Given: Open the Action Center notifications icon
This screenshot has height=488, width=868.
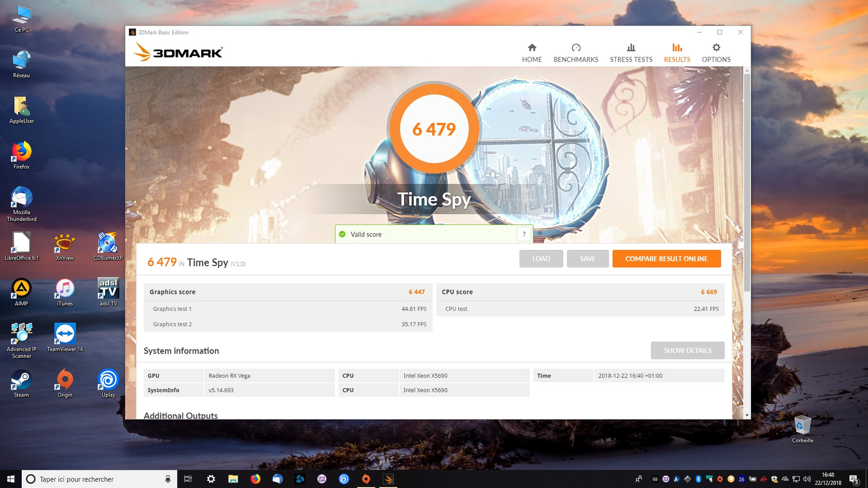Looking at the screenshot, I should coord(854,479).
